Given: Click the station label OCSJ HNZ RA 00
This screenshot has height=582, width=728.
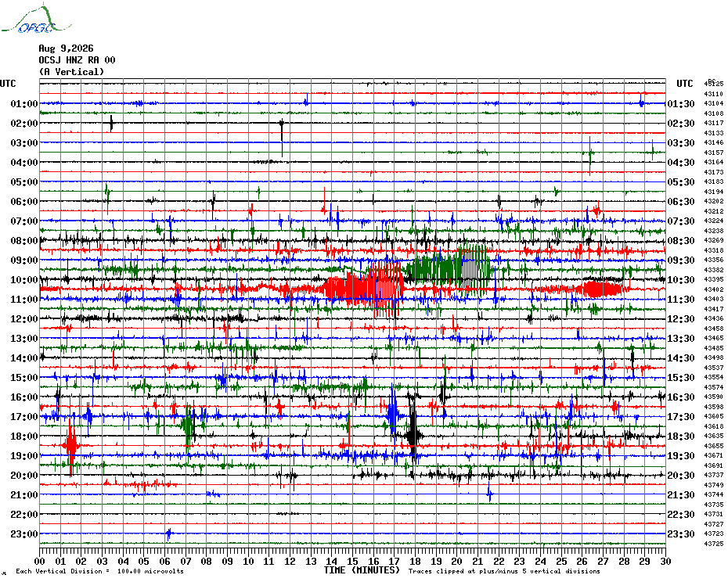Looking at the screenshot, I should 77,60.
